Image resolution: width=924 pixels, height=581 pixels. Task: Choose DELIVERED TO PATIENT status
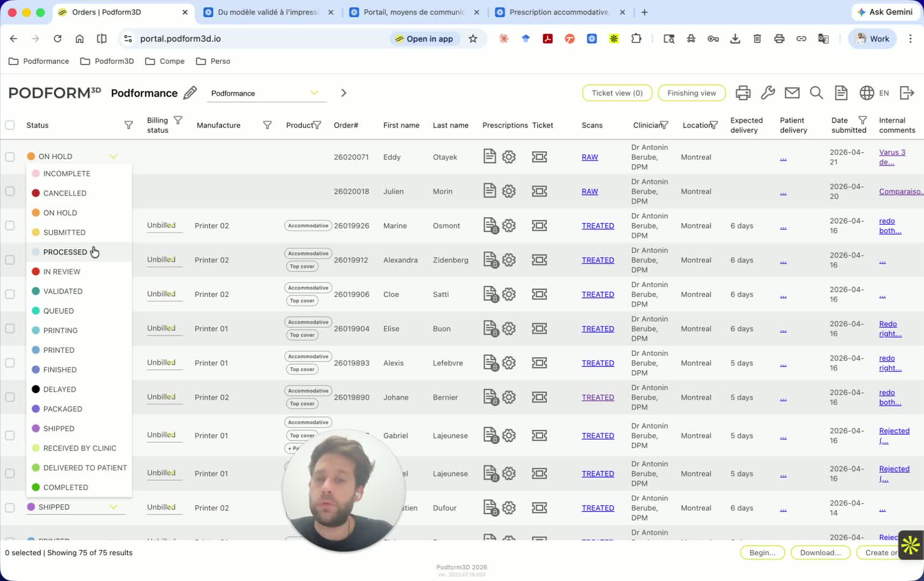pyautogui.click(x=79, y=467)
